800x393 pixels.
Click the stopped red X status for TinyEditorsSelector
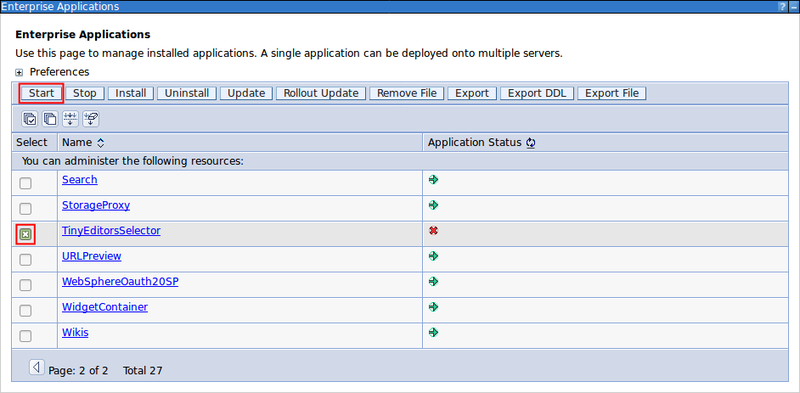pyautogui.click(x=434, y=231)
